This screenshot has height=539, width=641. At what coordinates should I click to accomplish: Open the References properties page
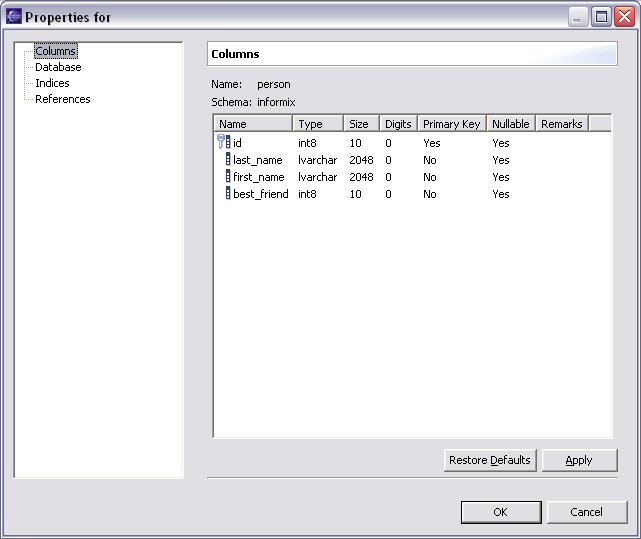[x=62, y=99]
